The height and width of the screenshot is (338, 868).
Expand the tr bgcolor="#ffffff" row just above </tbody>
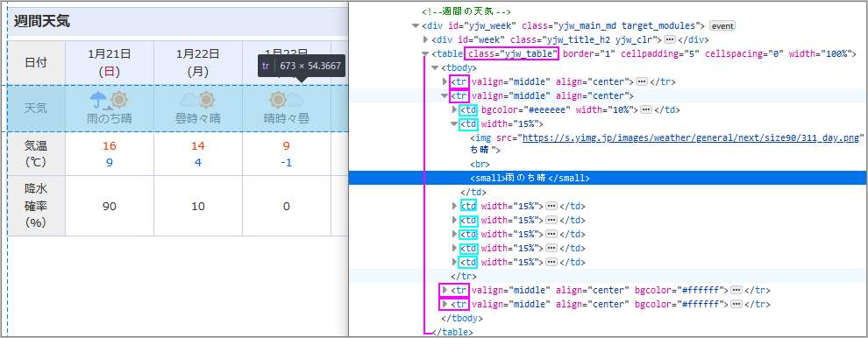(x=445, y=304)
